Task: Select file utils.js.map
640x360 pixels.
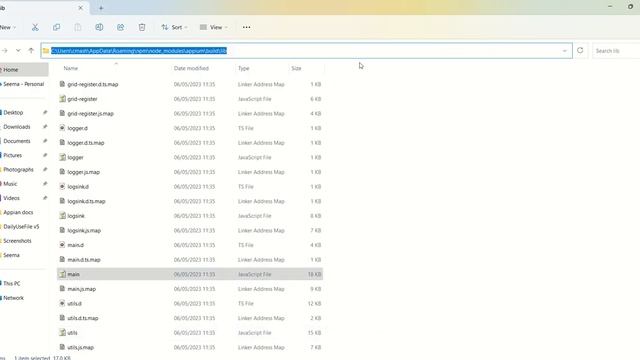Action: point(190,347)
